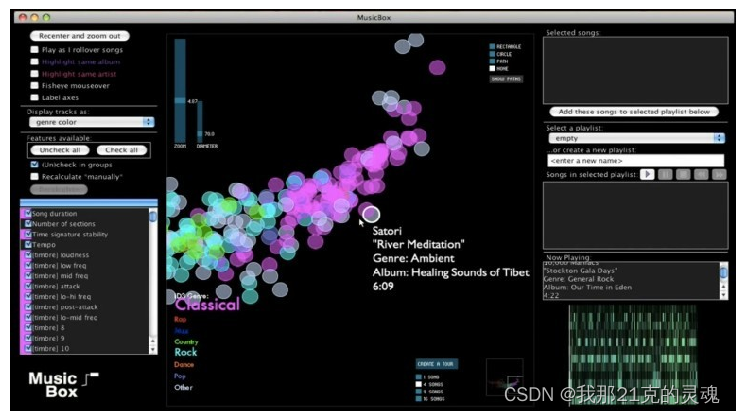
Task: Enable Fisheye mouseover
Action: [x=34, y=85]
